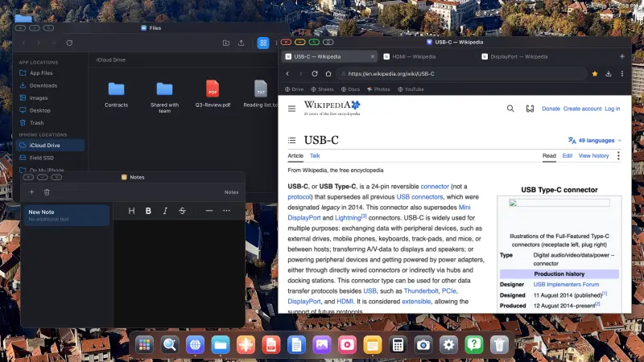The image size is (644, 362).
Task: Refresh the Files window
Action: pyautogui.click(x=69, y=43)
